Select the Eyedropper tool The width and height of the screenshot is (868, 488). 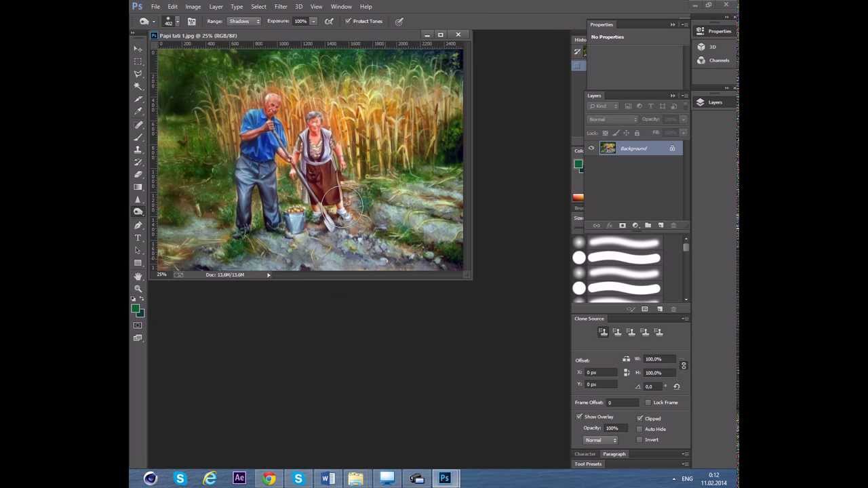point(138,111)
